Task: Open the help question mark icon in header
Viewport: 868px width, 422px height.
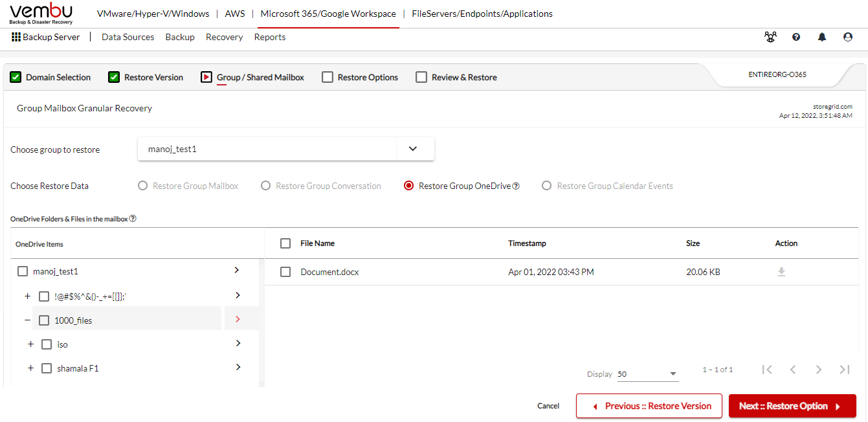Action: tap(796, 38)
